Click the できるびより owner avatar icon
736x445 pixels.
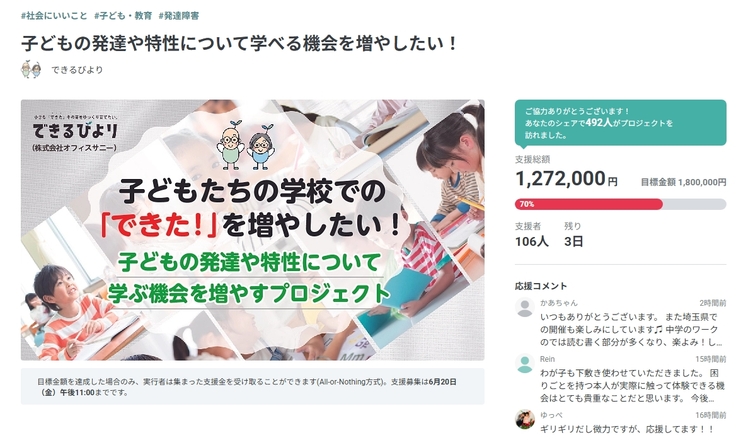pyautogui.click(x=31, y=69)
